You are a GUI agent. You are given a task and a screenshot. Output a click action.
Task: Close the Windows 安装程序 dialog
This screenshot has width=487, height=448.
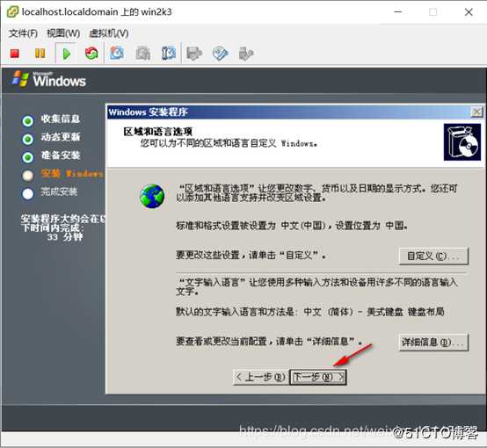pos(476,112)
